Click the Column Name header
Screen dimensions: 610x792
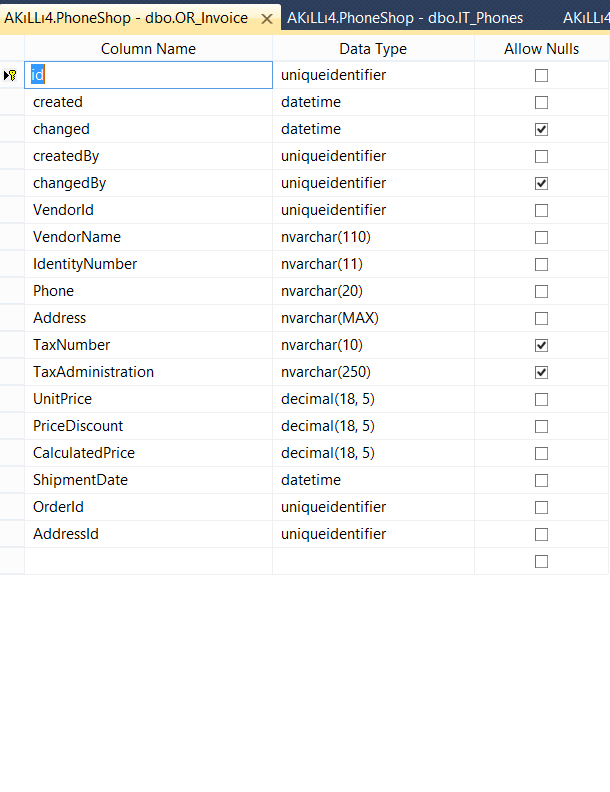(x=148, y=48)
